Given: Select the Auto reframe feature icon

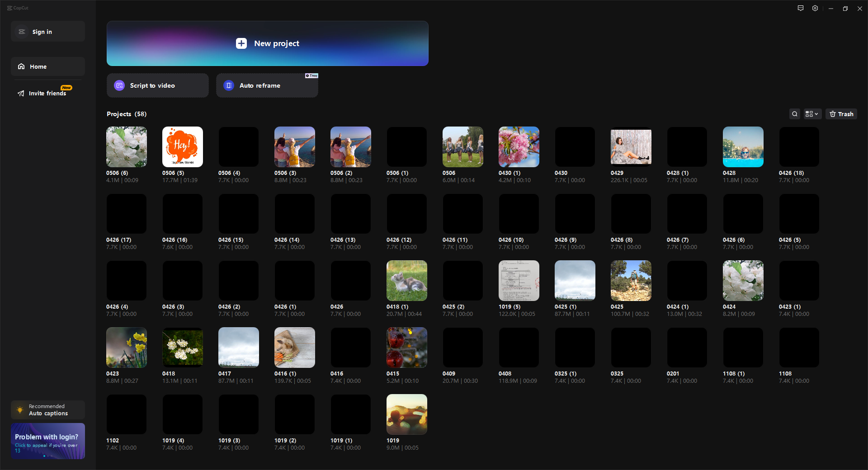Looking at the screenshot, I should tap(228, 85).
